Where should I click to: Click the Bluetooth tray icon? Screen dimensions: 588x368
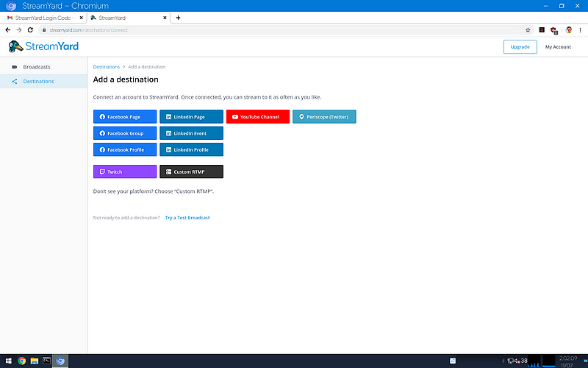coord(503,361)
